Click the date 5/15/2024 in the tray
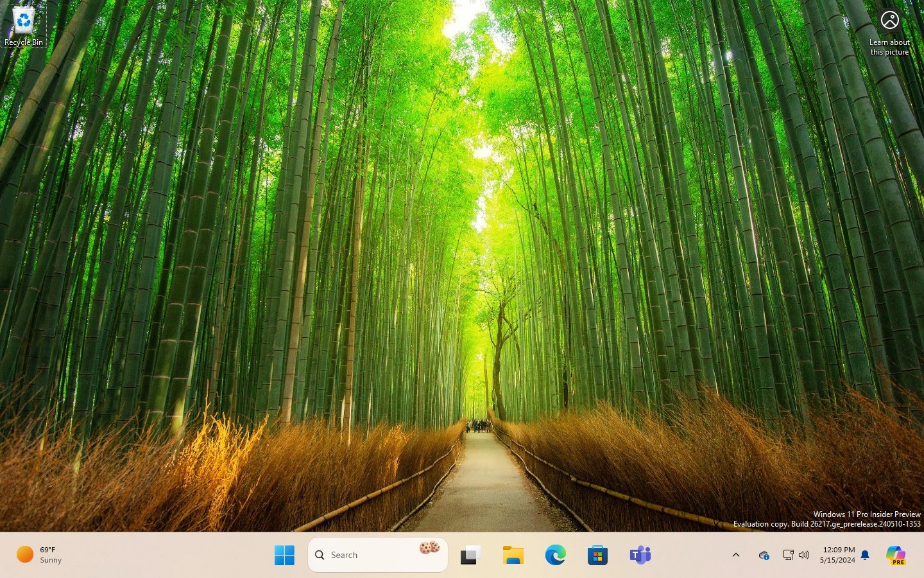This screenshot has height=578, width=924. pos(837,560)
